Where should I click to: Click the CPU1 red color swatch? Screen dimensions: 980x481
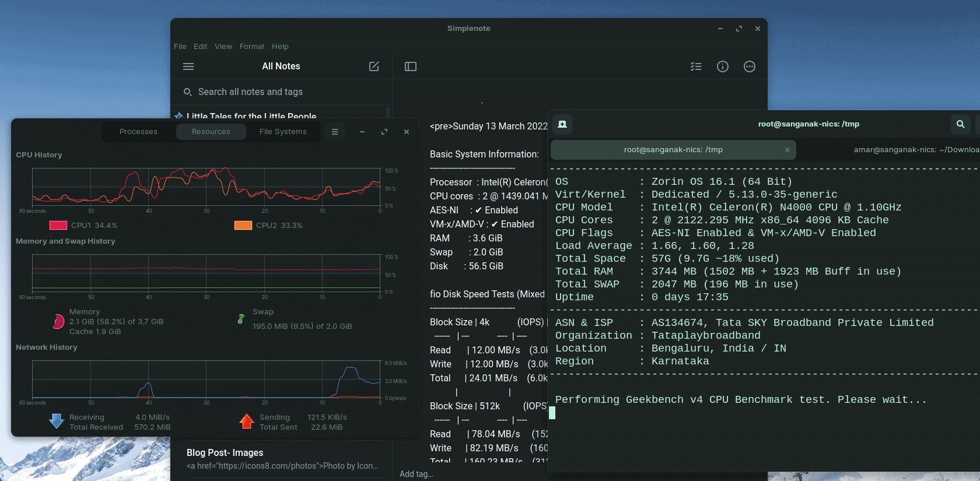pos(58,225)
